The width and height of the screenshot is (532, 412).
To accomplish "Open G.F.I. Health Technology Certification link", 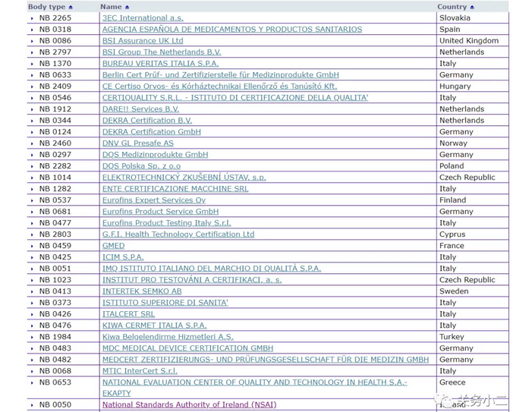I will 178,234.
